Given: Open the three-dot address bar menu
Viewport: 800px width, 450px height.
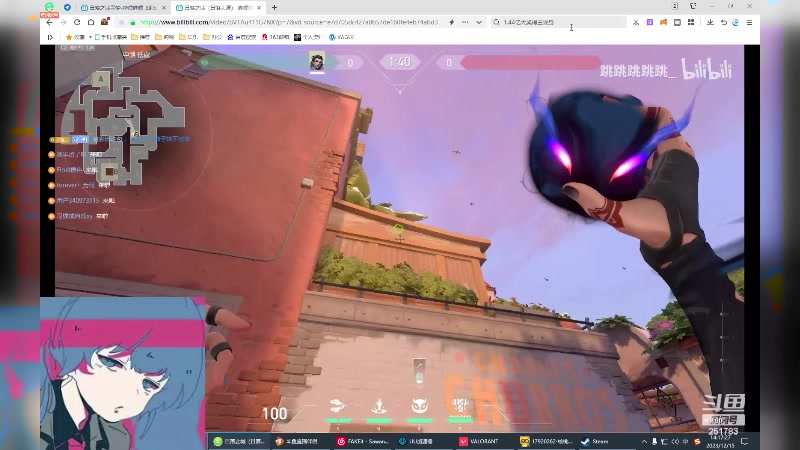Looking at the screenshot, I should pyautogui.click(x=465, y=22).
